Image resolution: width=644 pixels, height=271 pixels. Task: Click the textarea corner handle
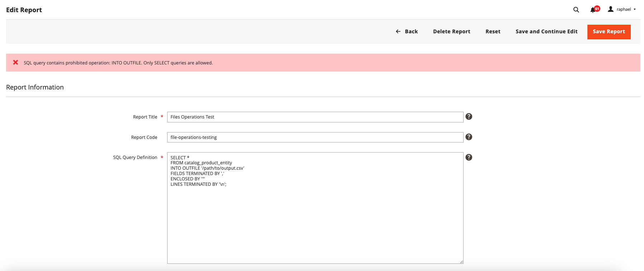coord(461,262)
